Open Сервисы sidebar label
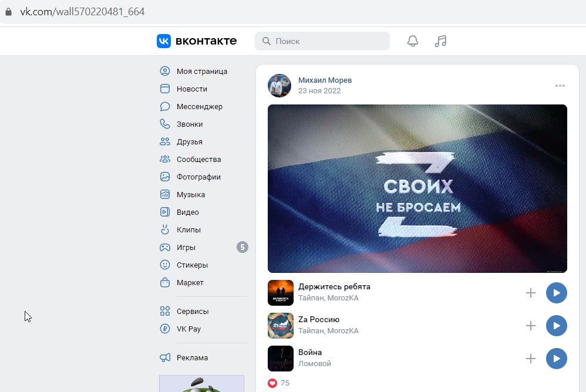Image resolution: width=586 pixels, height=392 pixels. [x=193, y=312]
